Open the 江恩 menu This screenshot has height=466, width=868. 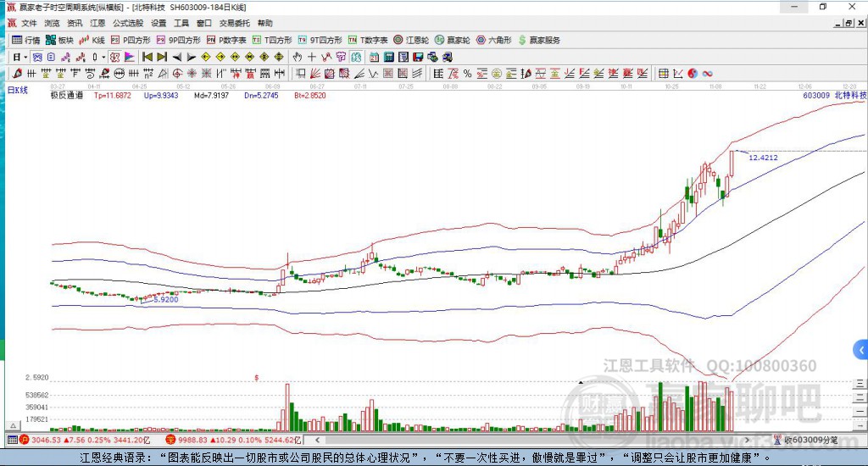(97, 23)
